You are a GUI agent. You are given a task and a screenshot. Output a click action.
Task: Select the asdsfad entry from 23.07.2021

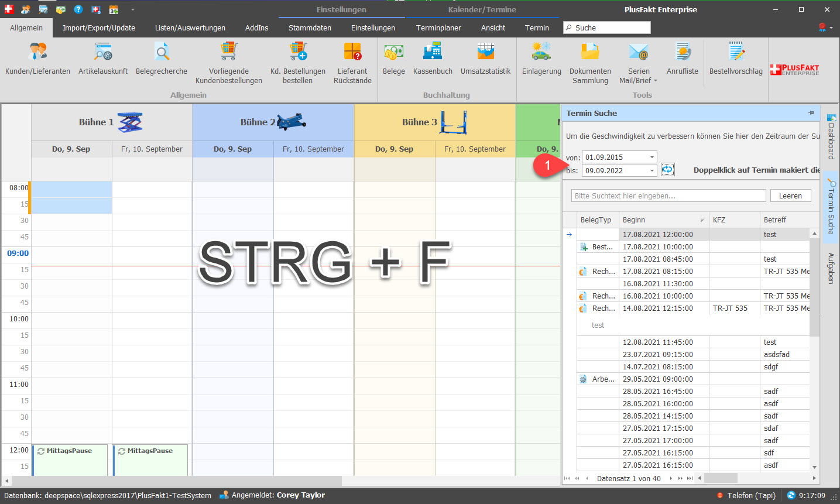pyautogui.click(x=693, y=354)
